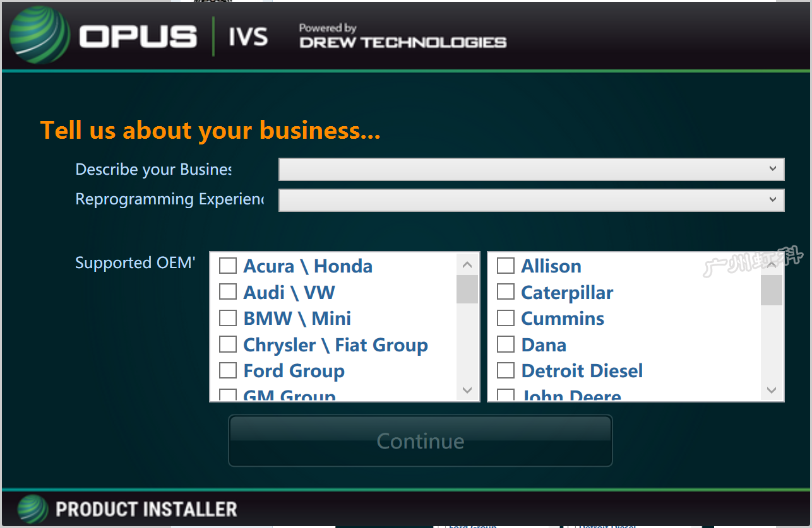
Task: Enable the Caterpillar checkbox
Action: pos(506,292)
